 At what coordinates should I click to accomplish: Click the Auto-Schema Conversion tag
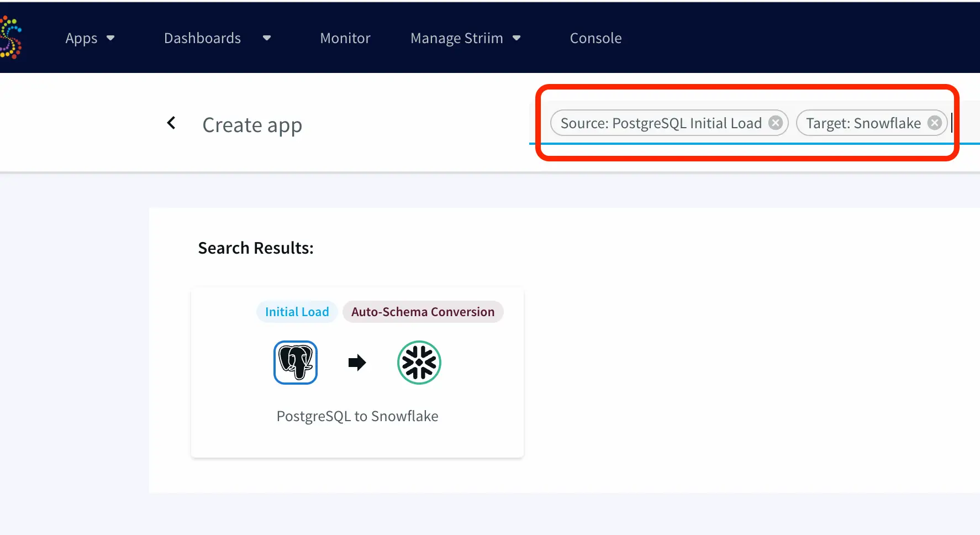click(423, 312)
